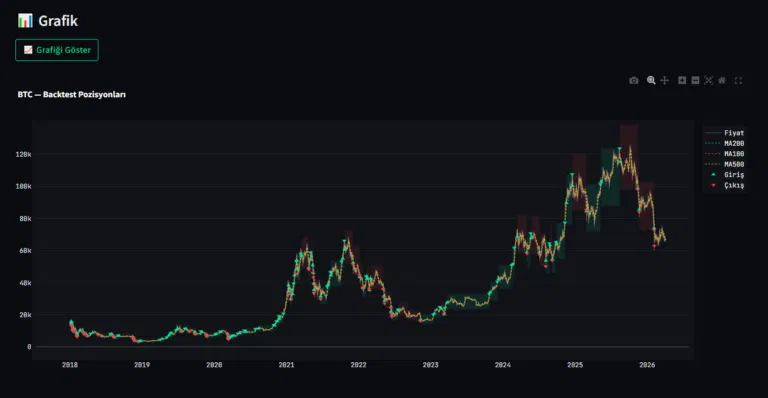The image size is (768, 398).
Task: Click the 100k y-axis label
Action: 23,187
